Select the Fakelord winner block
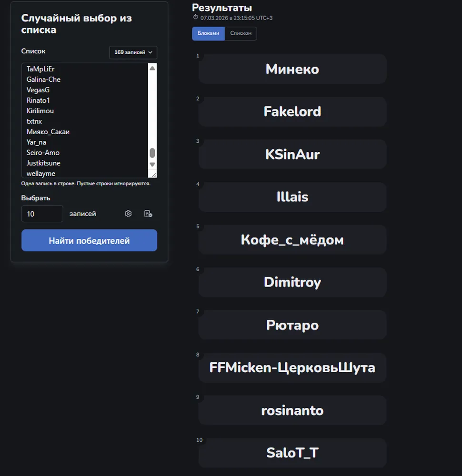 click(292, 112)
